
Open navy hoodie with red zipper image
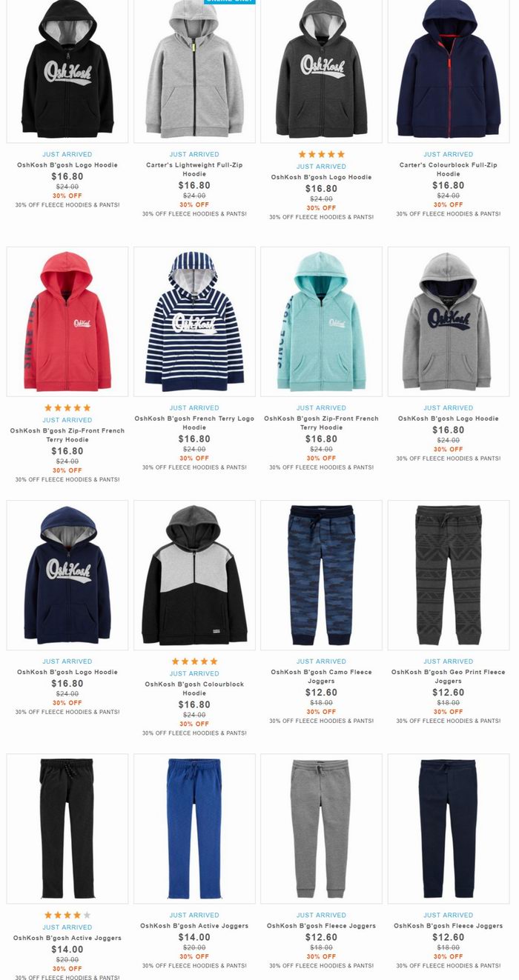(x=449, y=71)
